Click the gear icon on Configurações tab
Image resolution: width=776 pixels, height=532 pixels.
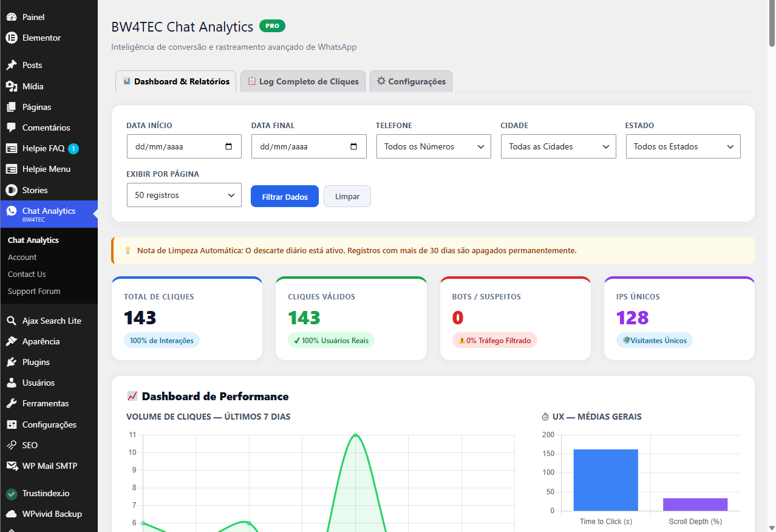tap(381, 81)
